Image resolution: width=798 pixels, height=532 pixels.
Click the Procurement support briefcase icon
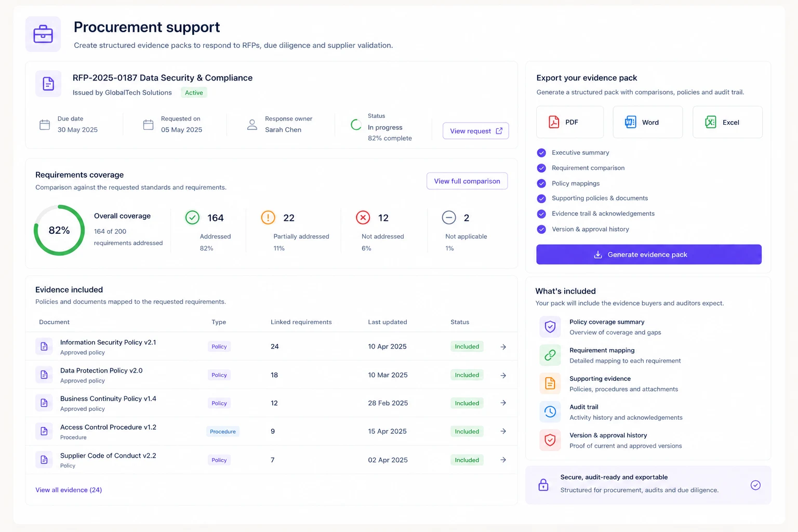[43, 34]
